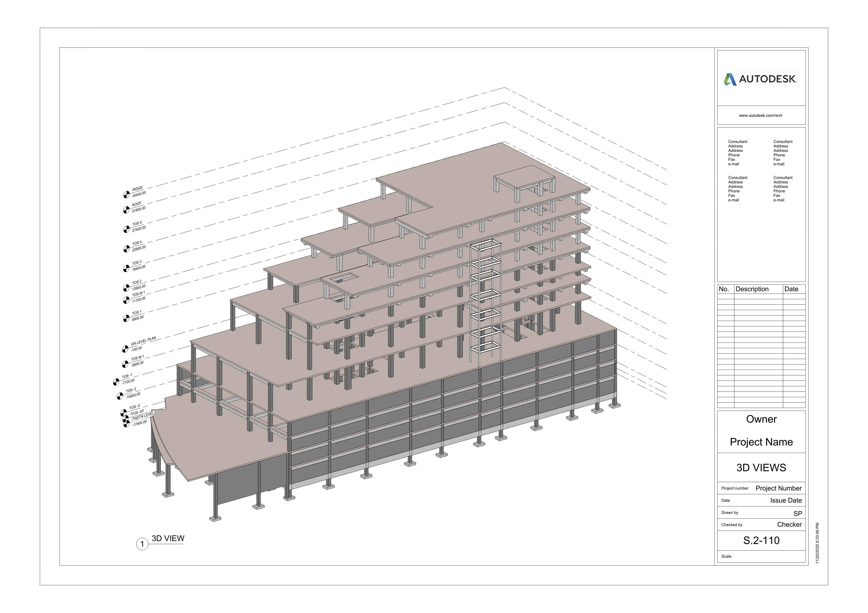The height and width of the screenshot is (613, 868).
Task: Select the TOS 5 level marker symbol
Action: [126, 229]
